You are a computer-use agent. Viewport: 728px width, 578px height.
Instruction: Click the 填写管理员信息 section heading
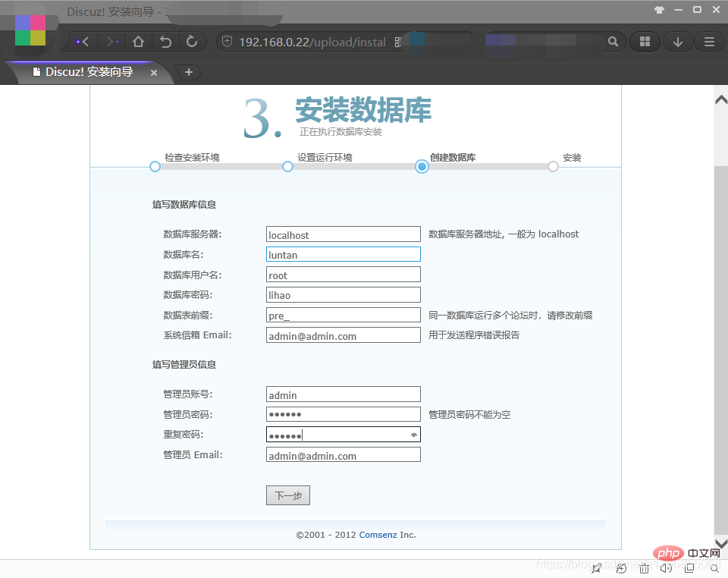184,365
